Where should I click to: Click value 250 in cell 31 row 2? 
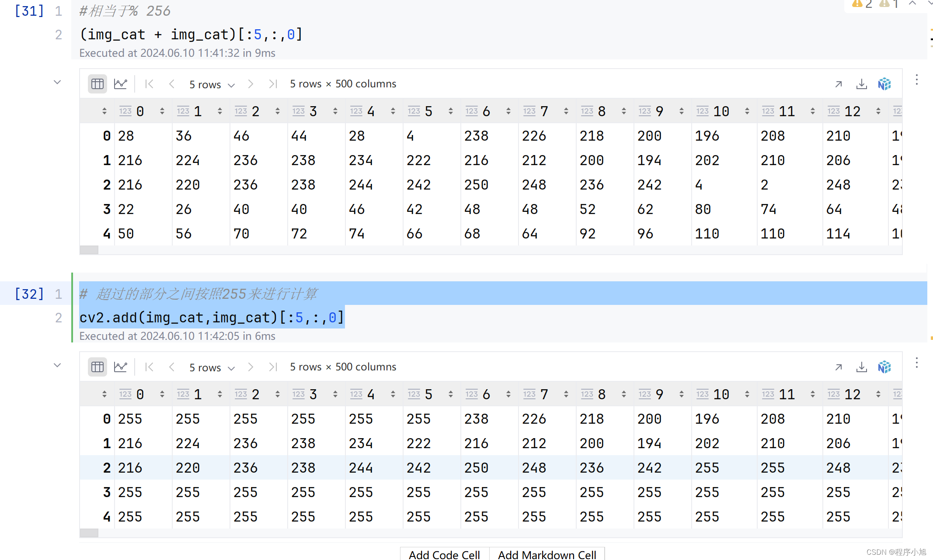(x=477, y=185)
